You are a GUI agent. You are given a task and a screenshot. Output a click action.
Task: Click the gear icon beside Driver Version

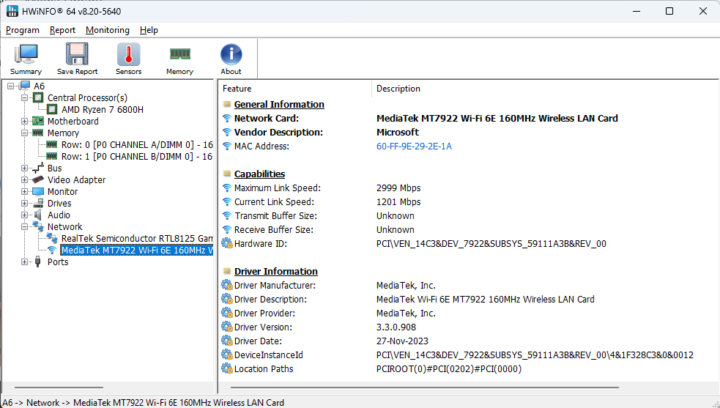[x=227, y=327]
